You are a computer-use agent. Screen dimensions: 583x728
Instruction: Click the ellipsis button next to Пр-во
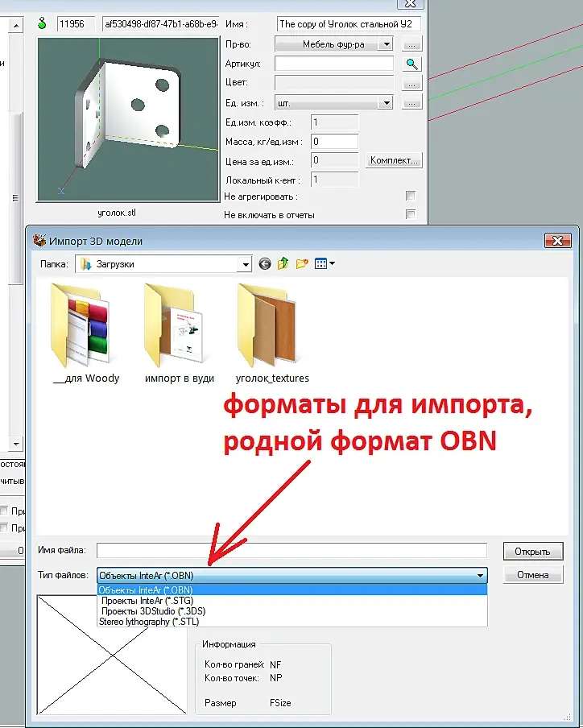click(x=411, y=44)
